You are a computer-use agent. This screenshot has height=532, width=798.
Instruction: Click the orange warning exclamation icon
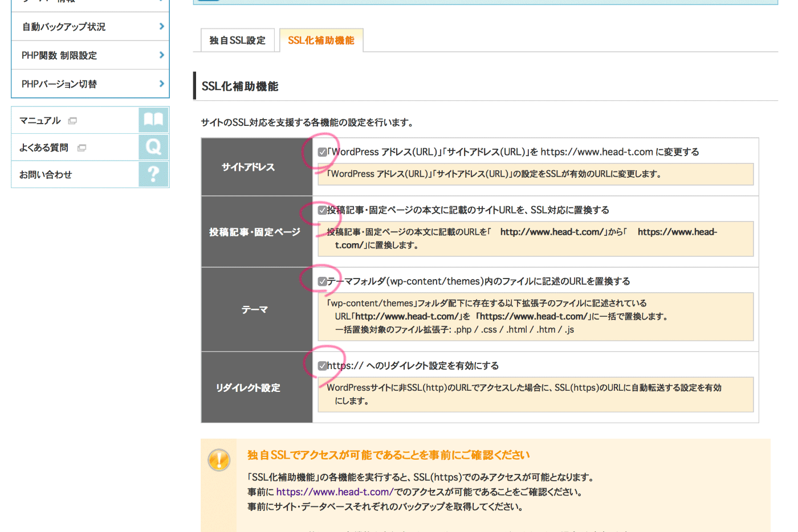(219, 460)
